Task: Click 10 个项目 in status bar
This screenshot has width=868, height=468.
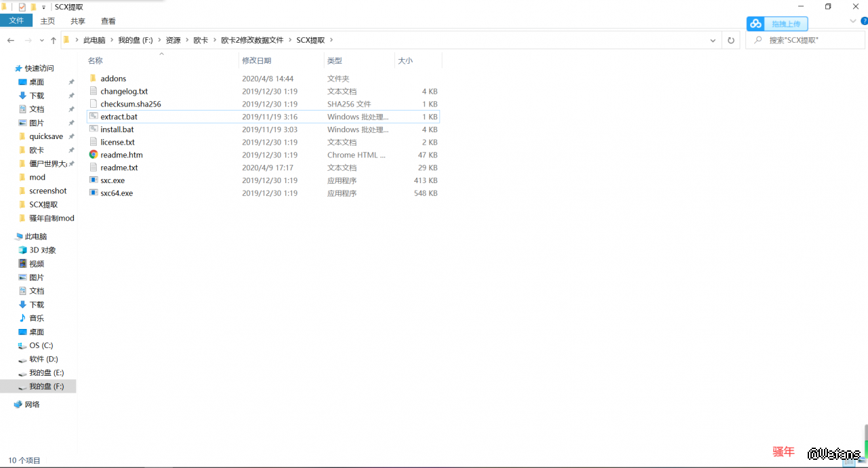Action: (24, 461)
